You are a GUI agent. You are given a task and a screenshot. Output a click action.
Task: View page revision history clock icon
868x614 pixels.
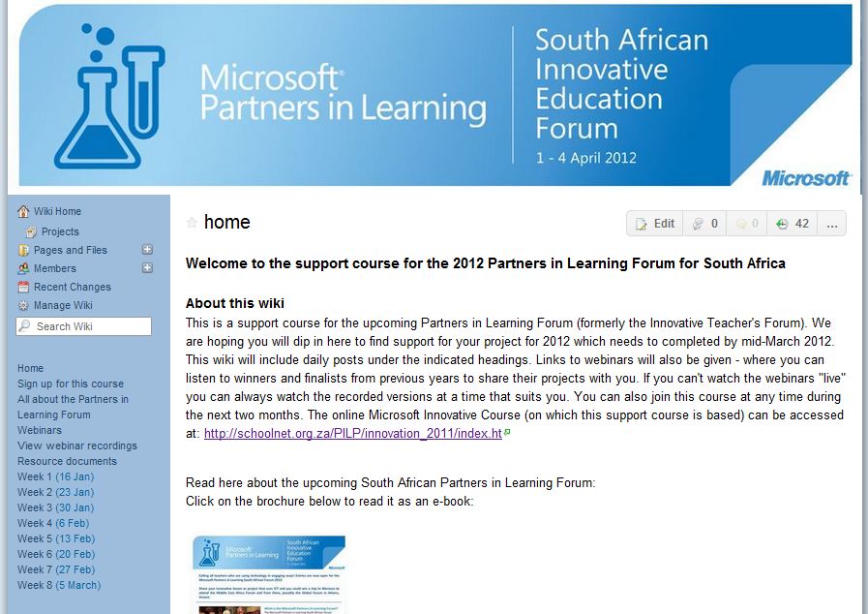coord(782,224)
